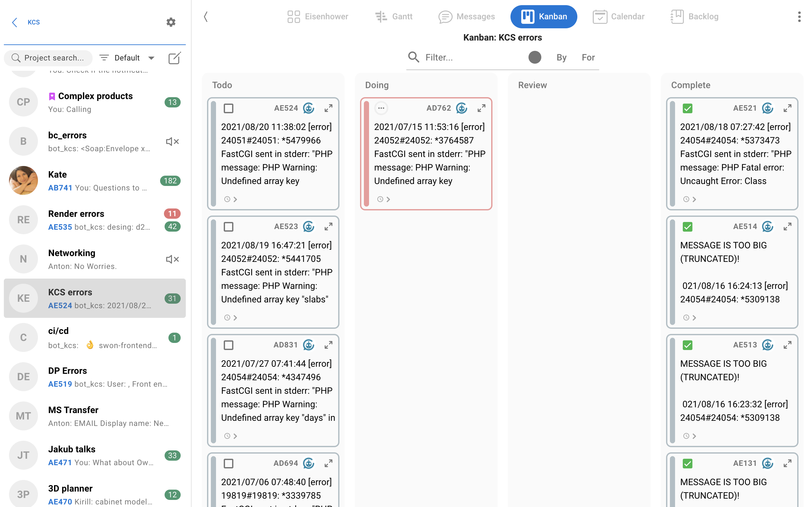This screenshot has height=507, width=812.
Task: Switch to the Eisenhower view
Action: click(318, 16)
